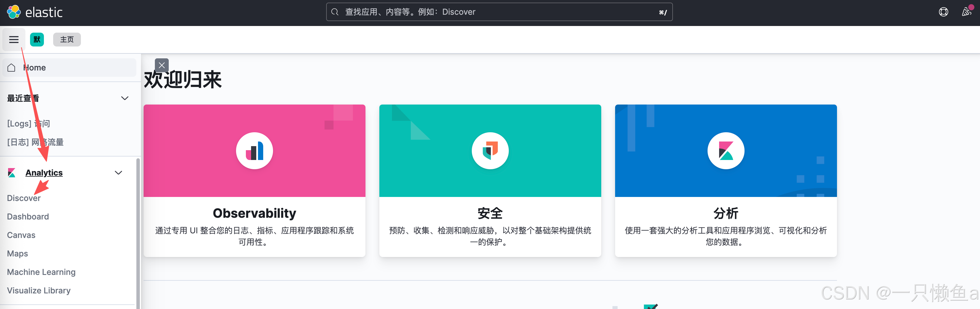Collapse the Analytics section chevron
The height and width of the screenshot is (309, 980).
click(x=118, y=173)
